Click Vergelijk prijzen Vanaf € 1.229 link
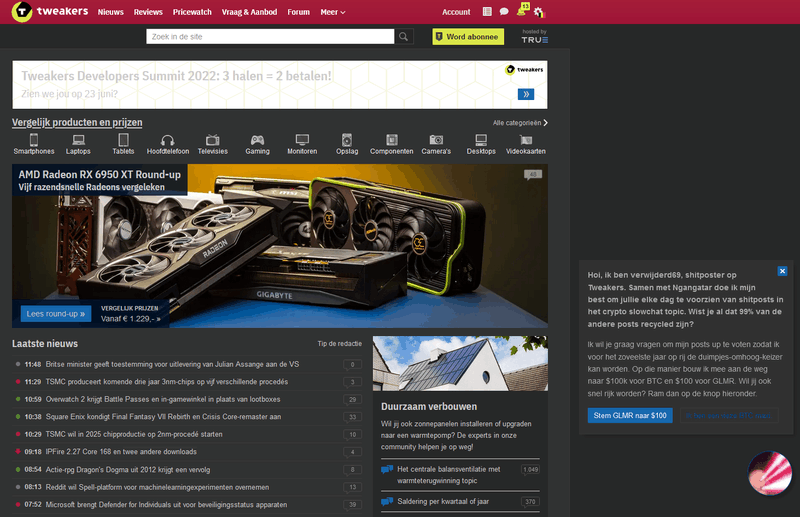The width and height of the screenshot is (800, 517). click(131, 314)
